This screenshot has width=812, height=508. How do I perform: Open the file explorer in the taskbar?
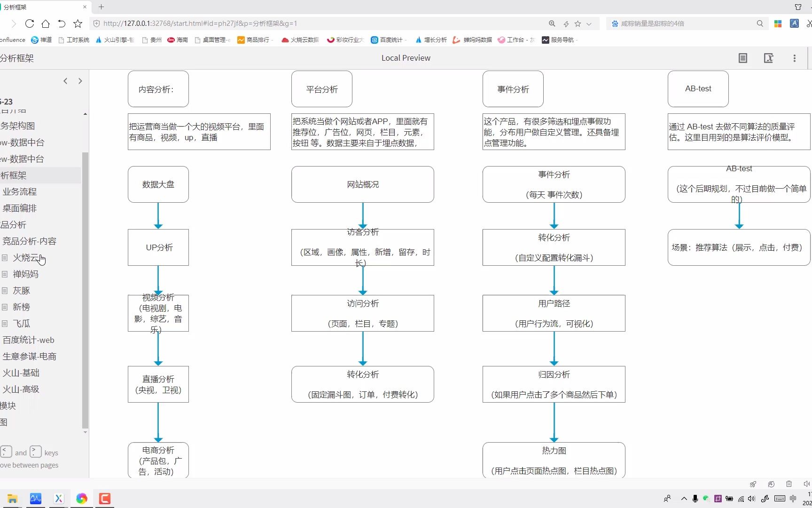coord(12,499)
